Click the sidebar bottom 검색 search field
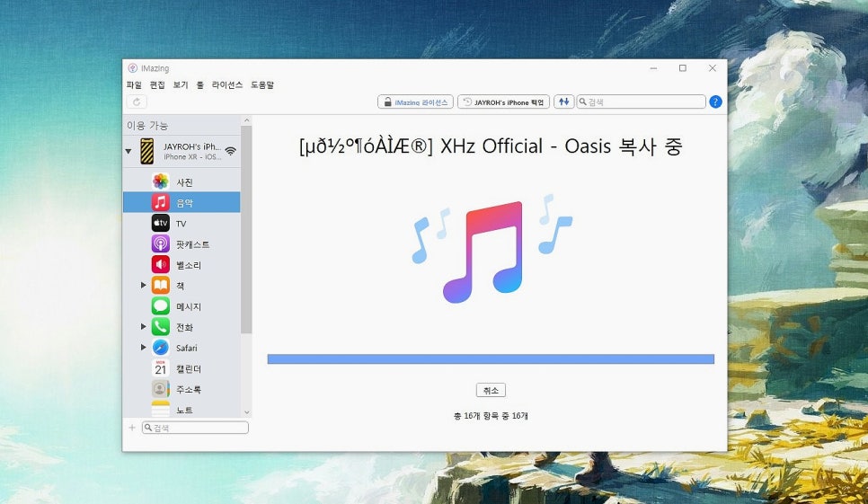 pos(195,428)
